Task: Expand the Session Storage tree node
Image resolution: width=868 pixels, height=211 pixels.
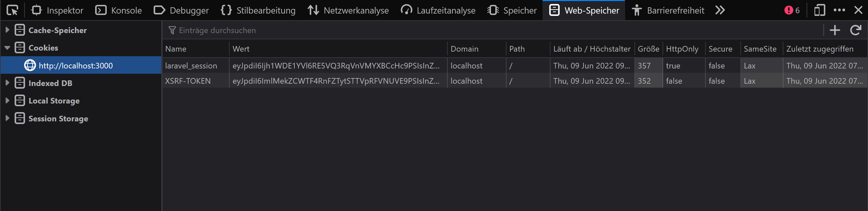Action: [x=7, y=118]
